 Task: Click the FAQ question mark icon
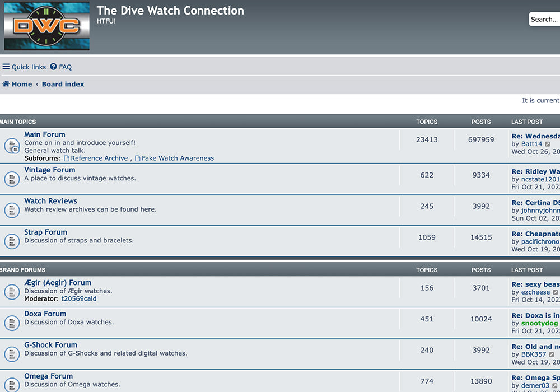click(53, 67)
